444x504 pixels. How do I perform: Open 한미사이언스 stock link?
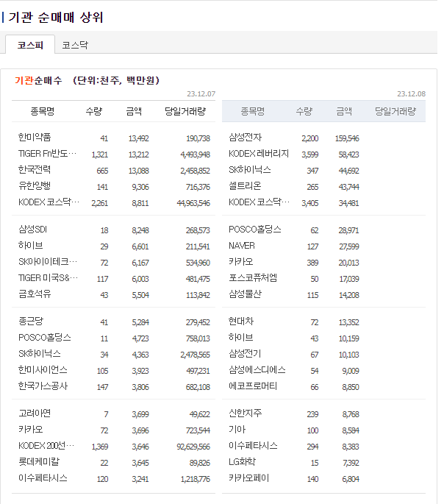pyautogui.click(x=43, y=369)
